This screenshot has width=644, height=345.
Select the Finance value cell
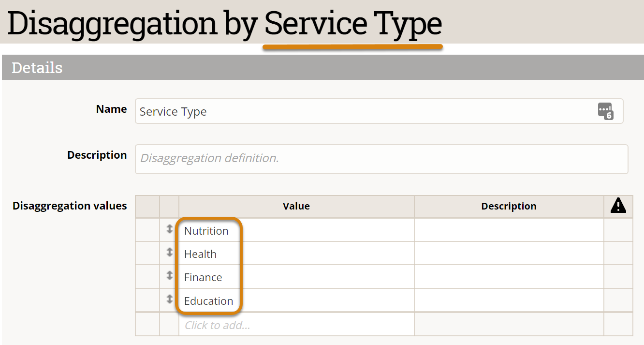(x=296, y=277)
